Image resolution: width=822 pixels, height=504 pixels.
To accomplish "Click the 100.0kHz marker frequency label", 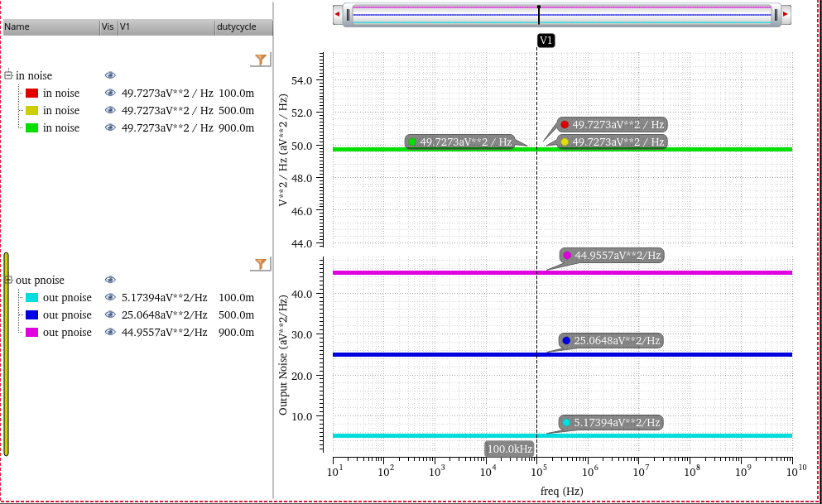I will click(x=510, y=449).
